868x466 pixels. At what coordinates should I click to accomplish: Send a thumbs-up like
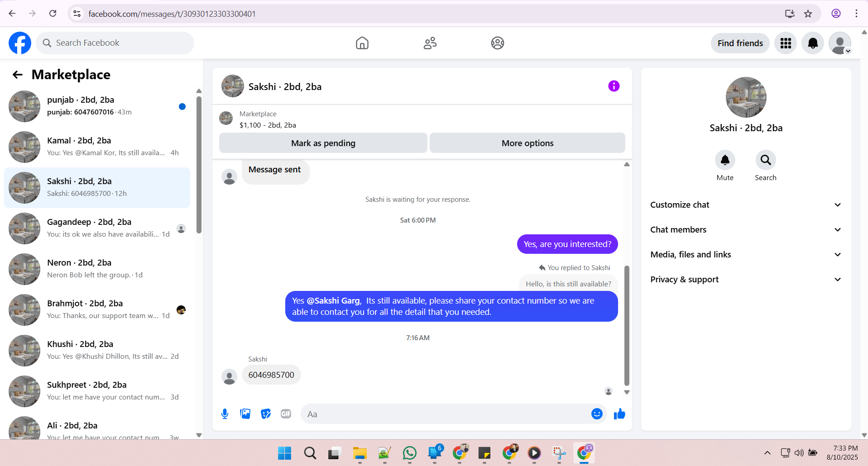(619, 414)
